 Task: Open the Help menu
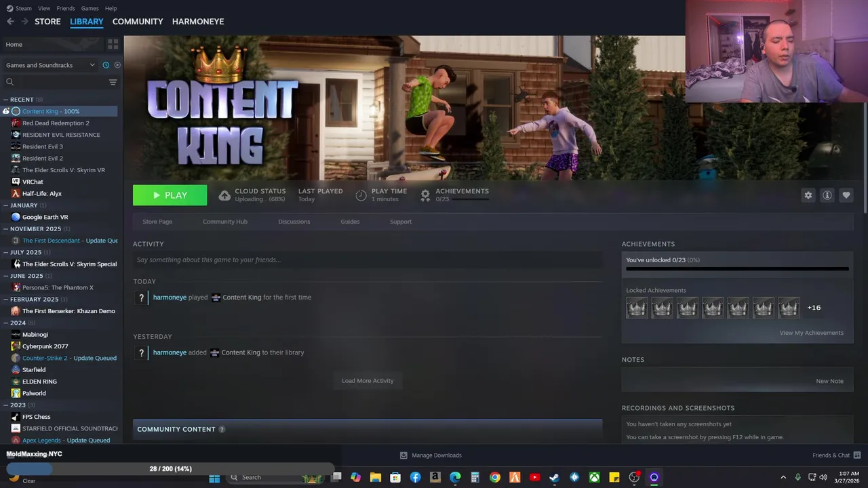point(111,8)
